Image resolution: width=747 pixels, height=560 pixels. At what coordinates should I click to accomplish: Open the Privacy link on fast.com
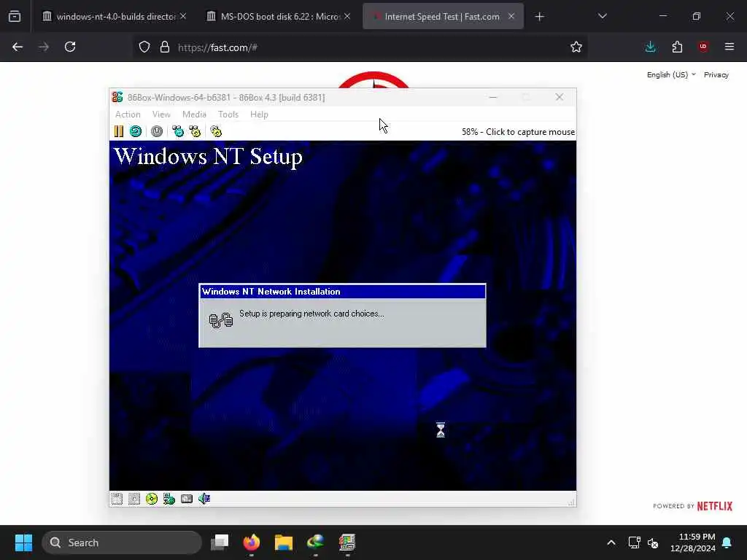click(716, 75)
